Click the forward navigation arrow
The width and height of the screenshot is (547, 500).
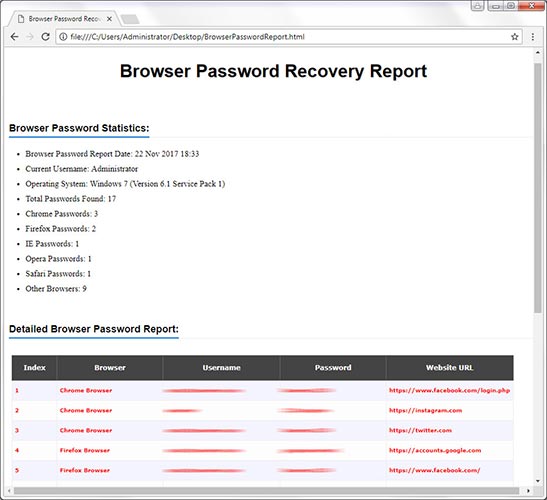30,37
